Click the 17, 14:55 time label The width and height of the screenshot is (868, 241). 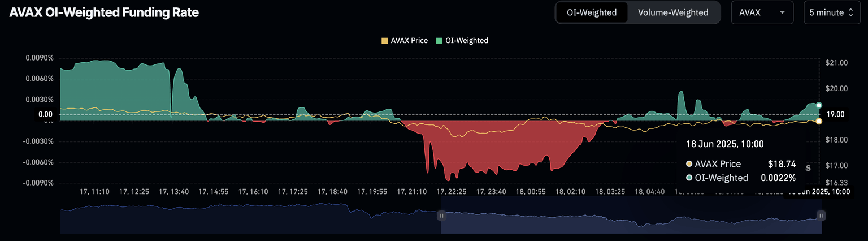tap(214, 192)
